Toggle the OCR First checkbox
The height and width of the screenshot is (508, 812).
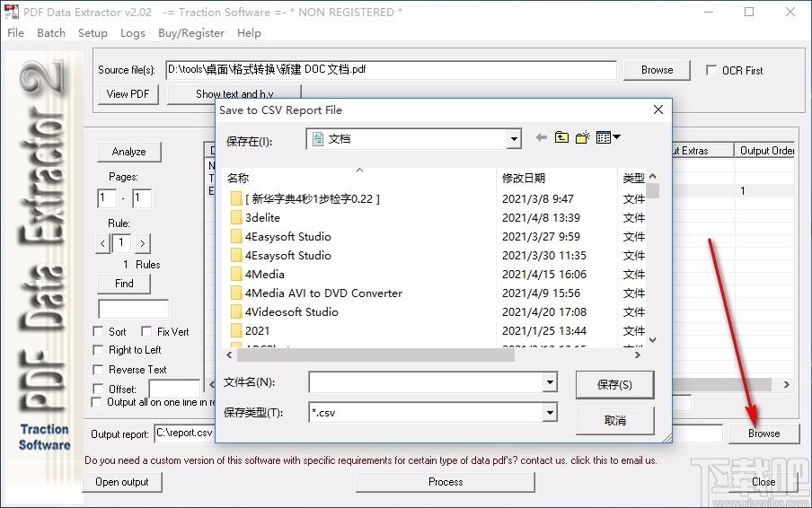[711, 70]
